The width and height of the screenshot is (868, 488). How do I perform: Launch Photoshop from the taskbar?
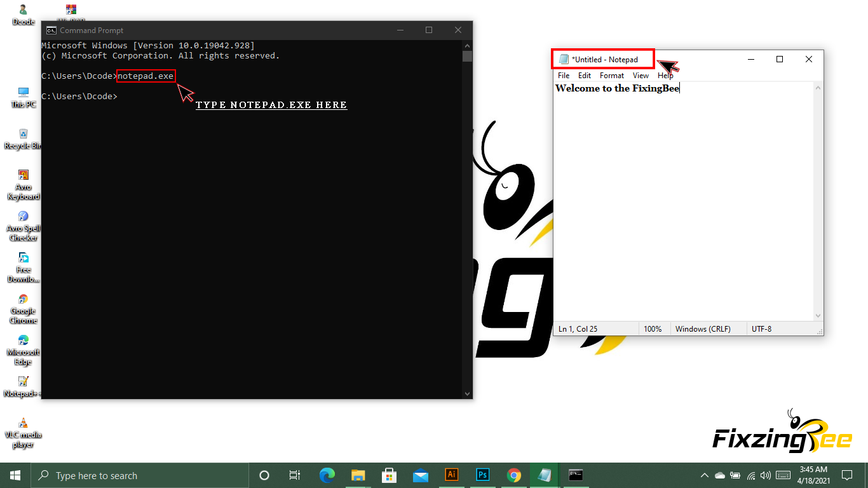tap(483, 475)
